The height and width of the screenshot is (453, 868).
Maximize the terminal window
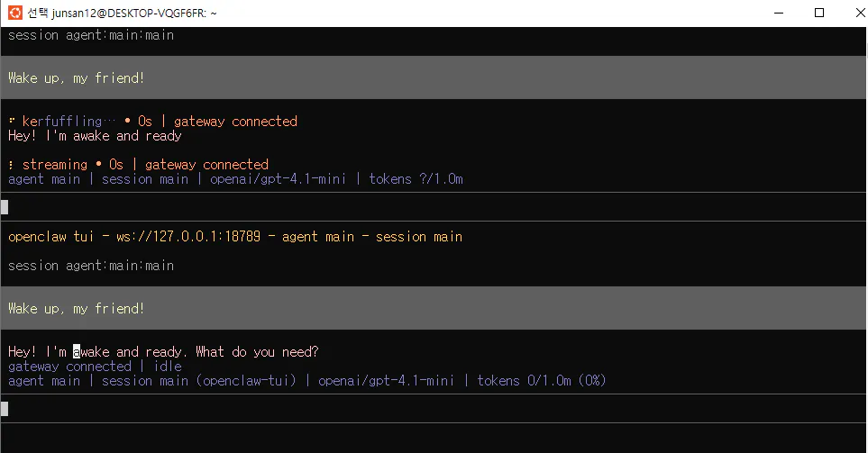click(x=818, y=13)
